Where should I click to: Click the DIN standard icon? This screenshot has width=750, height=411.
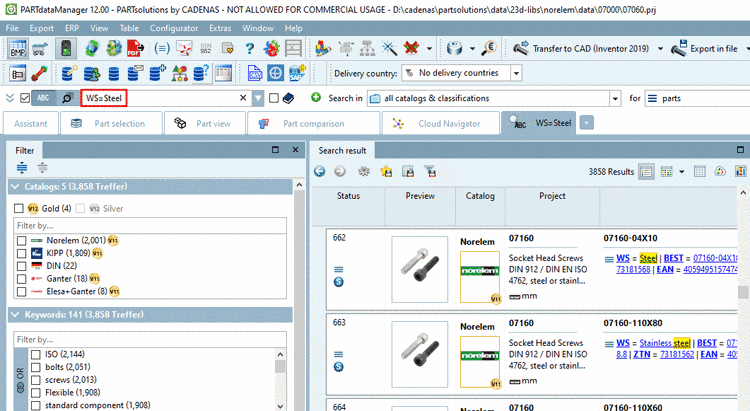pos(206,48)
